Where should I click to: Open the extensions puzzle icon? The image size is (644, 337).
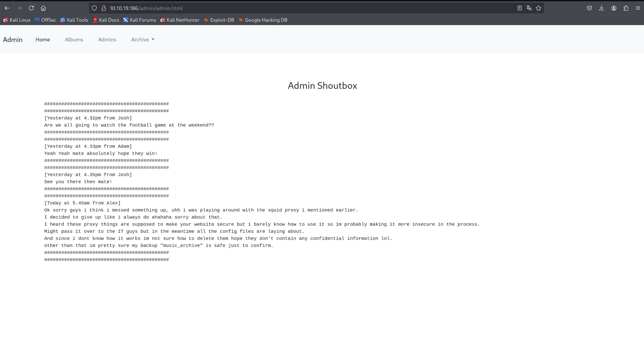click(x=626, y=8)
